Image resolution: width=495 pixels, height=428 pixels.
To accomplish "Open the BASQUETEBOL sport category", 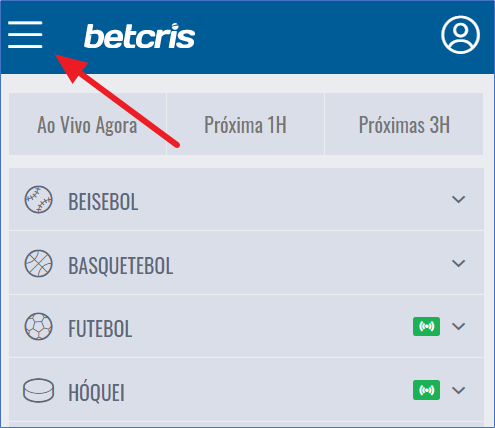I will pyautogui.click(x=246, y=263).
